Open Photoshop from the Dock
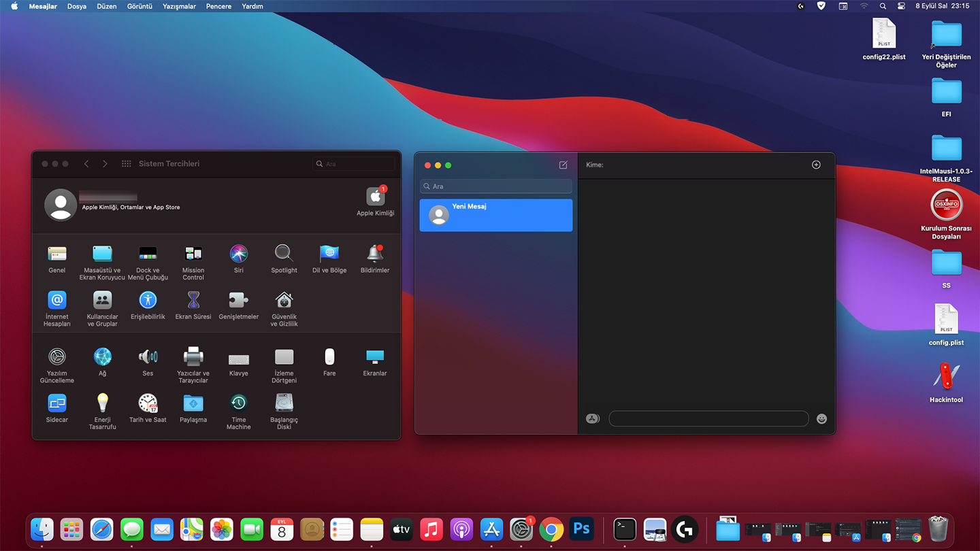The height and width of the screenshot is (551, 980). [581, 529]
